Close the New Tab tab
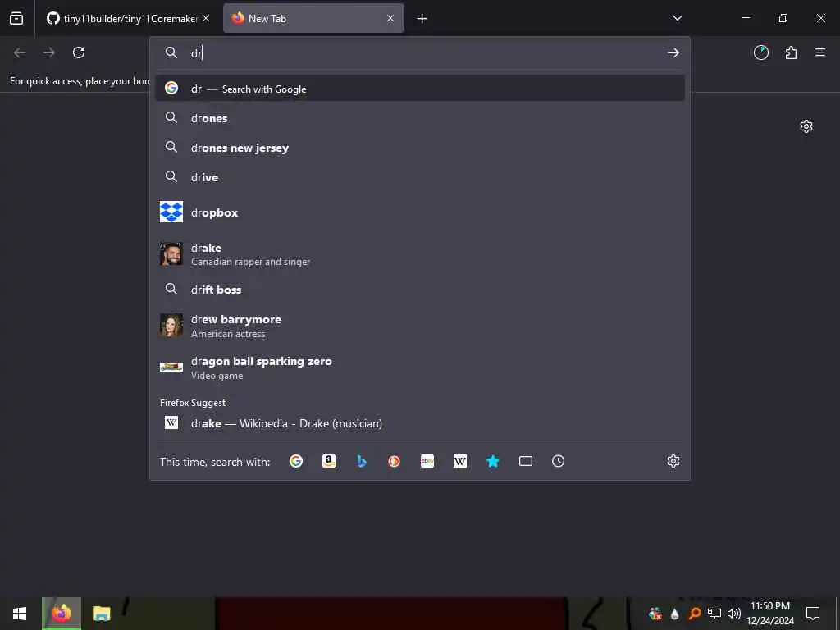This screenshot has height=630, width=840. [390, 19]
